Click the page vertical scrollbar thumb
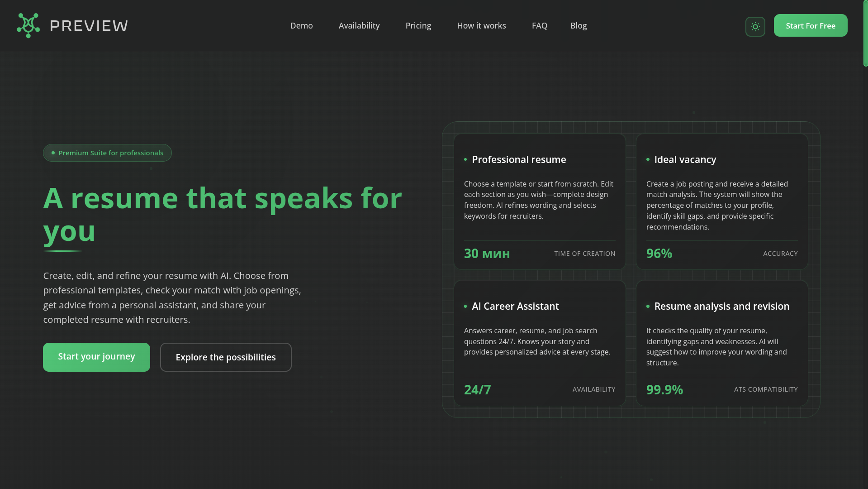The image size is (868, 489). pos(865,34)
